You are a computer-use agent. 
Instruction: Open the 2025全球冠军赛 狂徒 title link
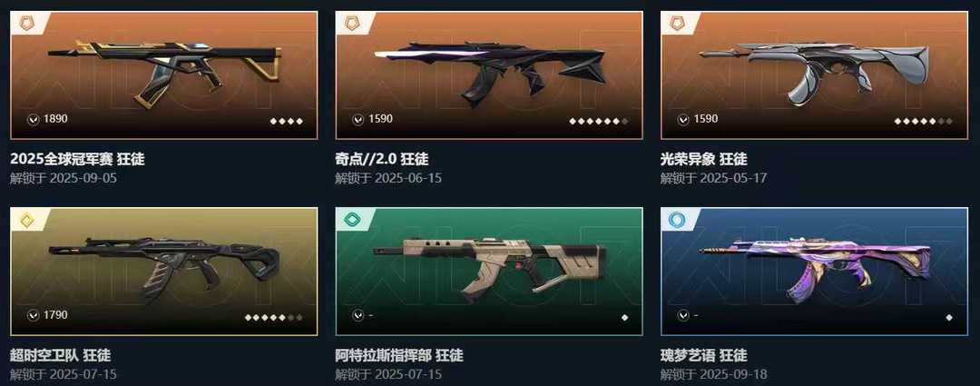pyautogui.click(x=77, y=159)
